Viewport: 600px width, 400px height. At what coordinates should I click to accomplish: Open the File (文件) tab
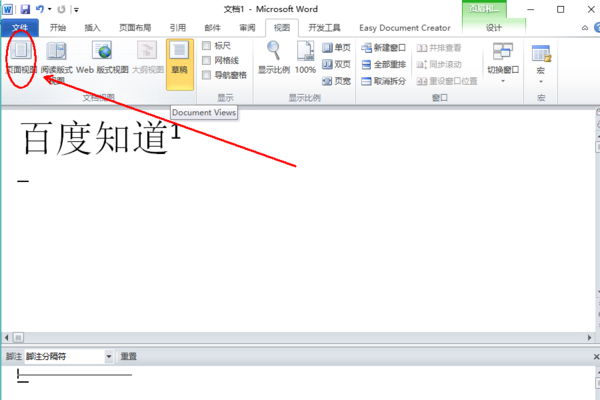[20, 28]
